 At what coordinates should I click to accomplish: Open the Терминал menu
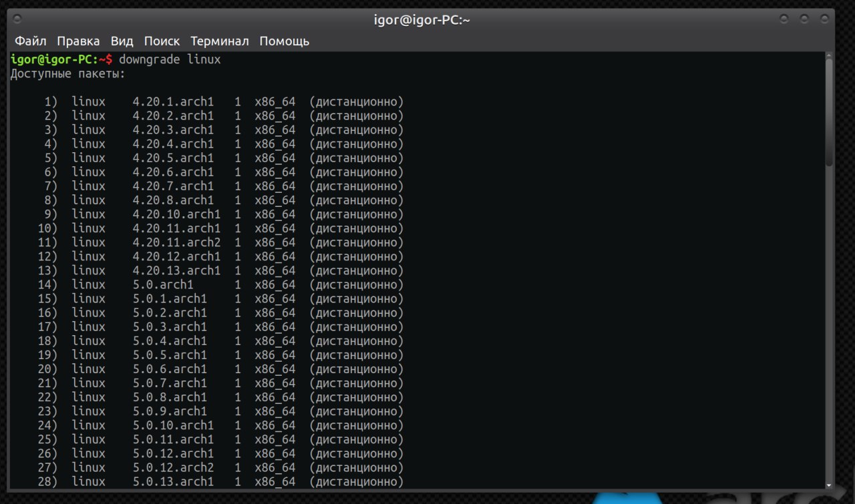220,41
